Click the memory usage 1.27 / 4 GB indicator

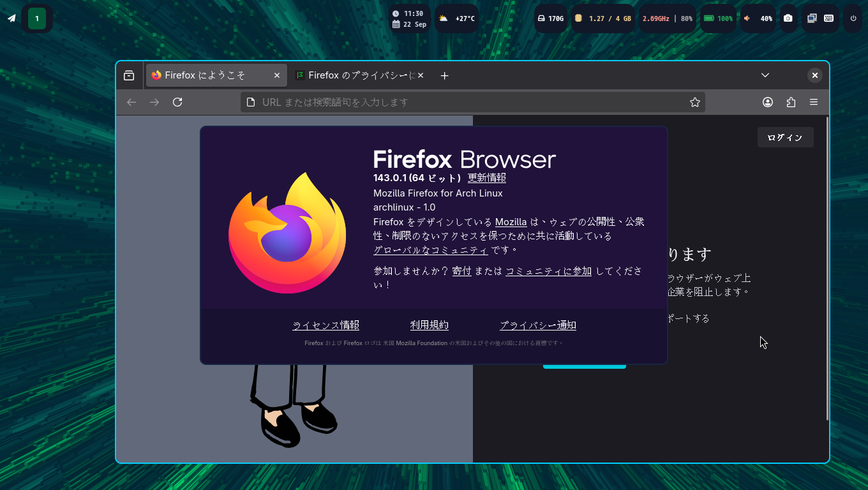coord(602,19)
